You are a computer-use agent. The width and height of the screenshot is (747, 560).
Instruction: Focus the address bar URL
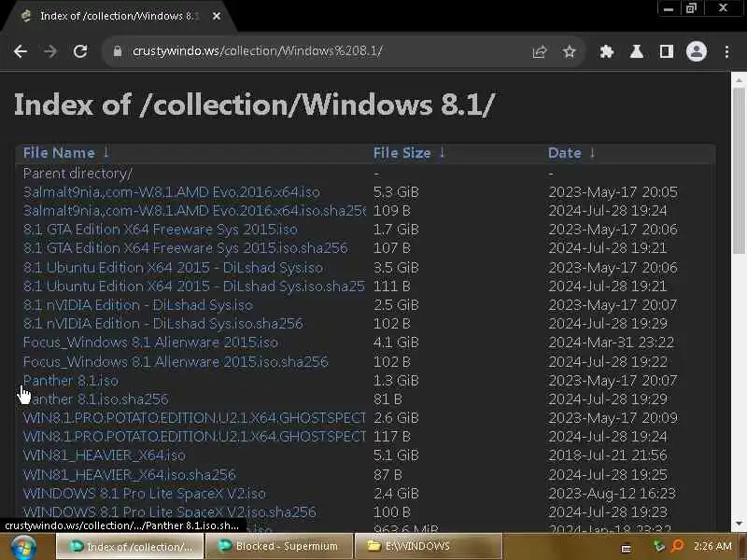[x=258, y=51]
